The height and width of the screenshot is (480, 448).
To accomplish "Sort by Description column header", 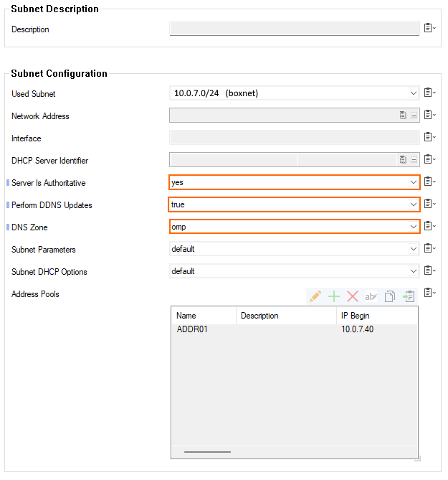I will [286, 316].
